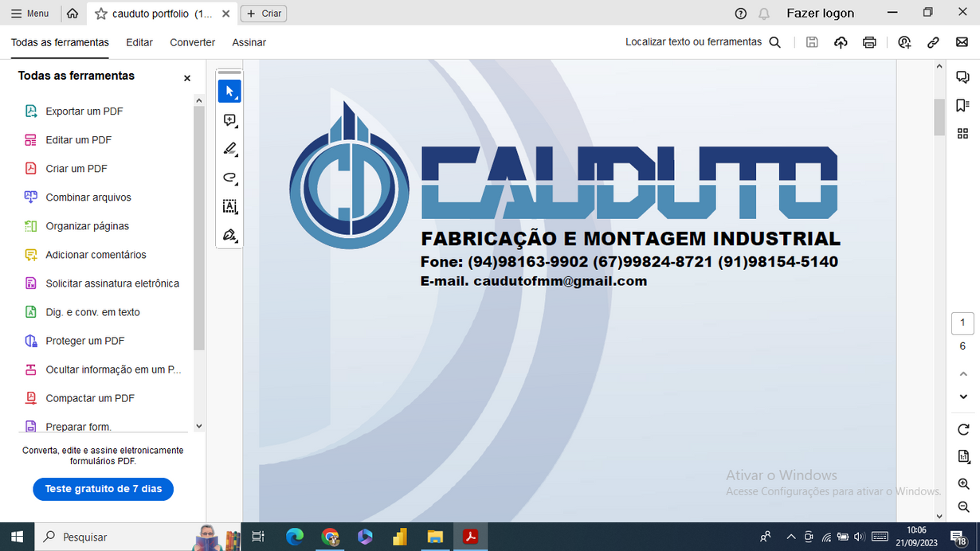Viewport: 980px width, 551px height.
Task: Select the cauduto portfolio document tab
Action: coord(162,14)
